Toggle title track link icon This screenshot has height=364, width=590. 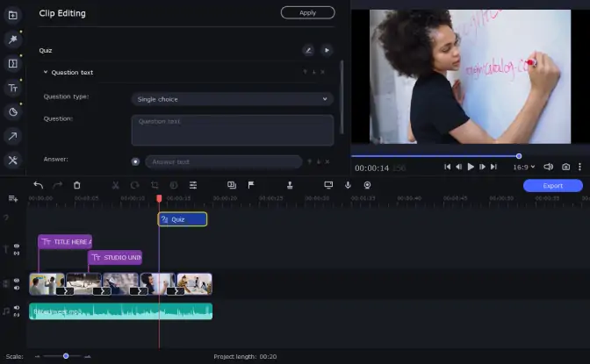(17, 253)
